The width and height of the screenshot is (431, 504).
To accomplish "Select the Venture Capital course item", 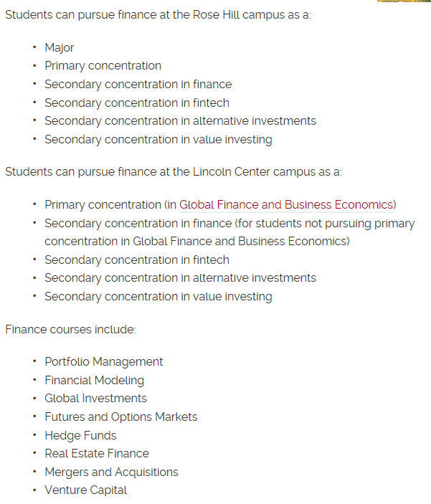I will click(x=85, y=490).
